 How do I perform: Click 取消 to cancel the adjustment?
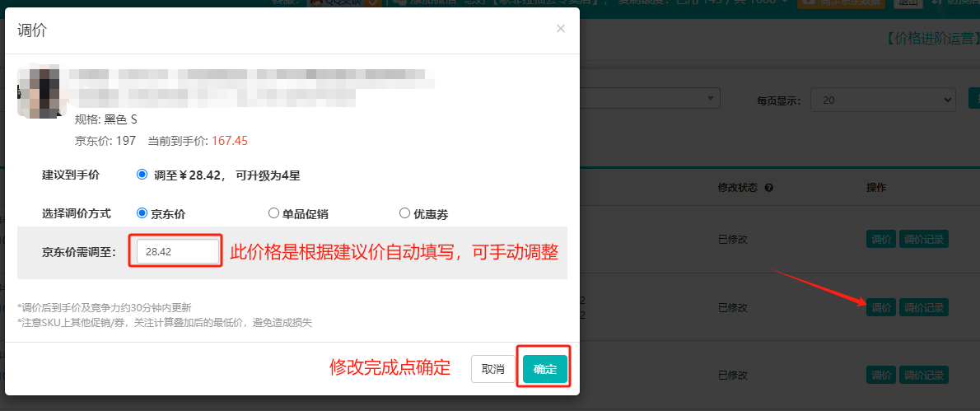pyautogui.click(x=492, y=369)
